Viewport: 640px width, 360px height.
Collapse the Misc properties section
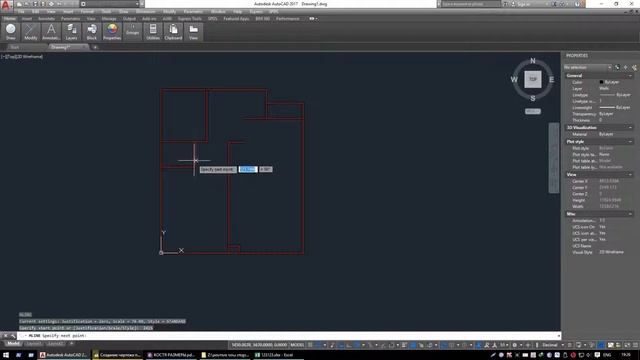point(630,214)
